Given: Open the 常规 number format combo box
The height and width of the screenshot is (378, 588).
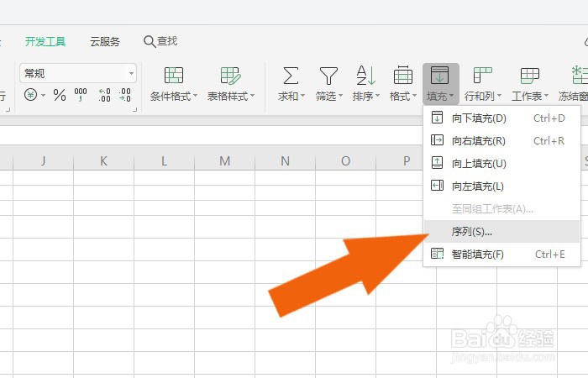Looking at the screenshot, I should [78, 73].
